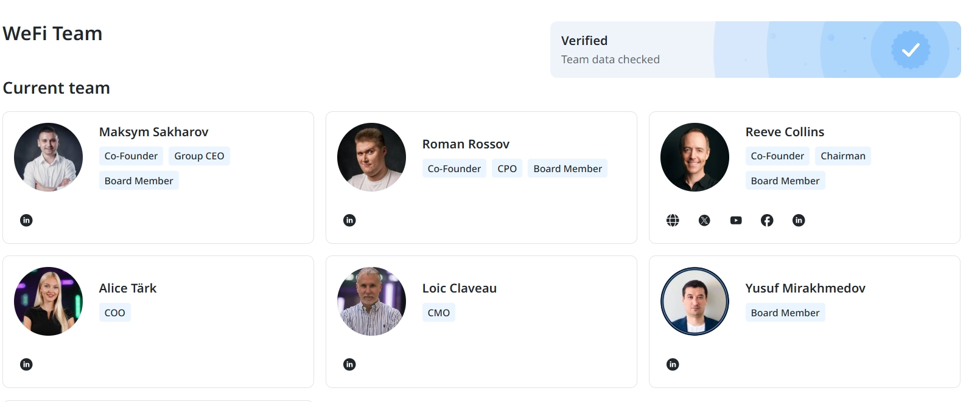This screenshot has height=402, width=980.
Task: Click Maksym Sakharov's profile photo
Action: [48, 157]
